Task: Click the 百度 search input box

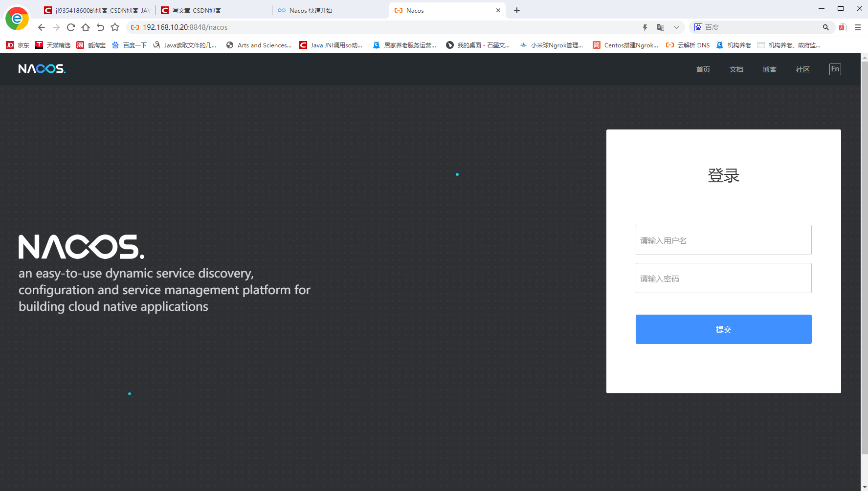Action: pyautogui.click(x=761, y=27)
